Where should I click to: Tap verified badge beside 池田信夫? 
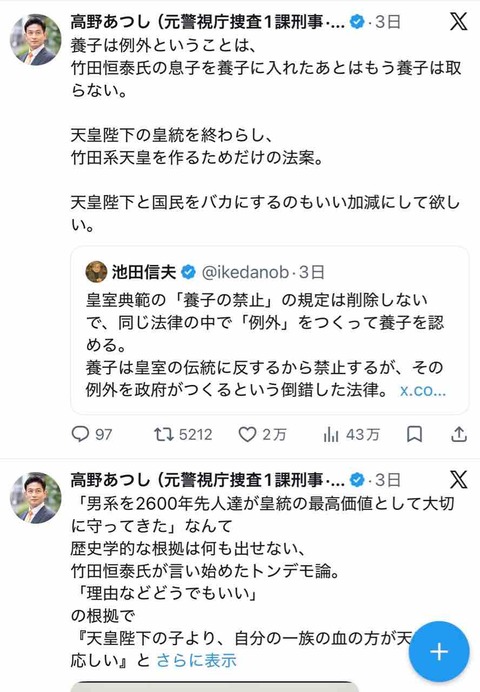[188, 272]
